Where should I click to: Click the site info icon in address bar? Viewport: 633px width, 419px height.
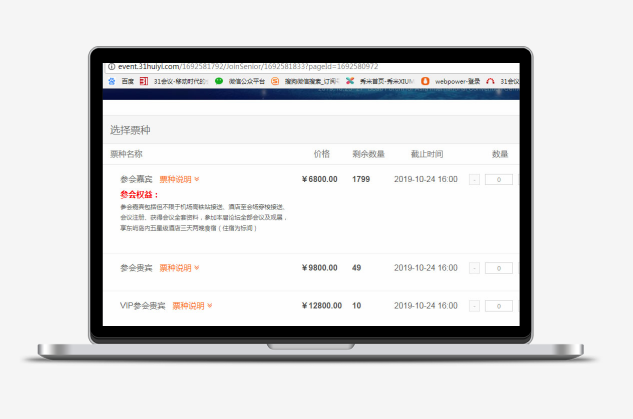[111, 67]
